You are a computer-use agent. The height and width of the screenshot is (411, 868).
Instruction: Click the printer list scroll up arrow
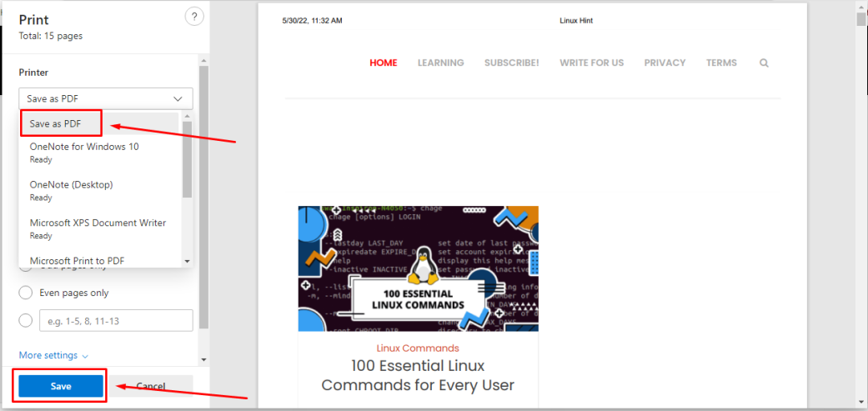click(187, 117)
